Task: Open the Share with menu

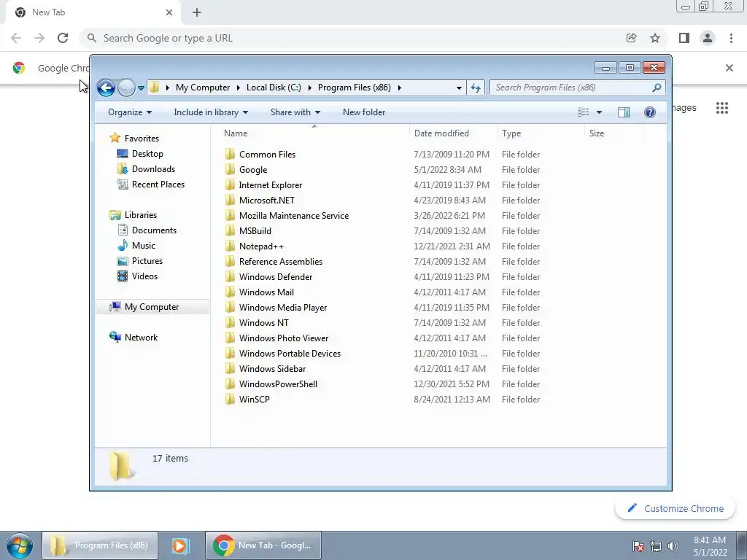Action: click(295, 112)
